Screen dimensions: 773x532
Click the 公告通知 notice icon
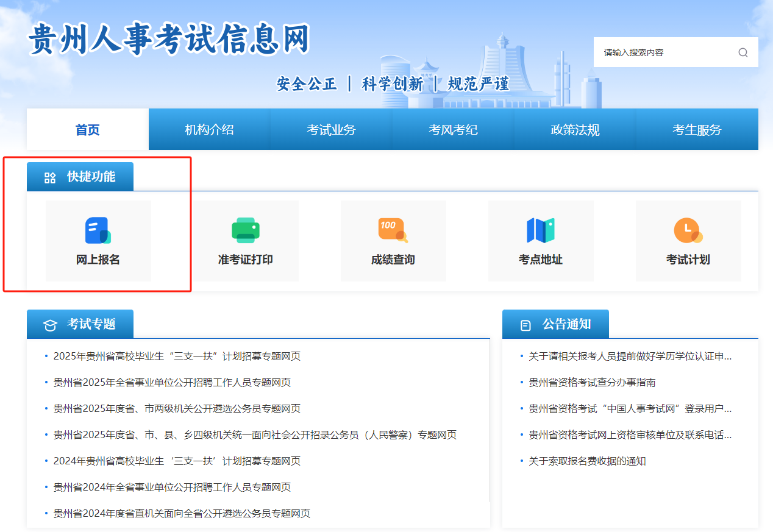tap(525, 325)
